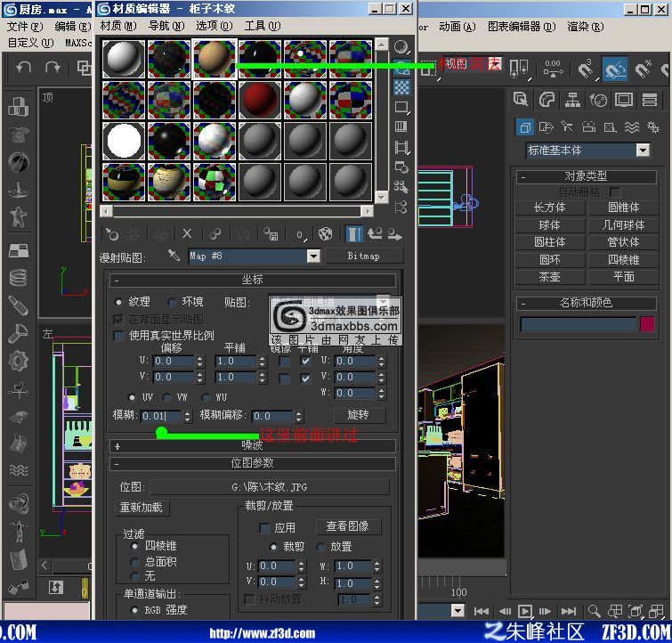This screenshot has width=672, height=643.
Task: Click the 茶壶 object type button
Action: pos(549,277)
